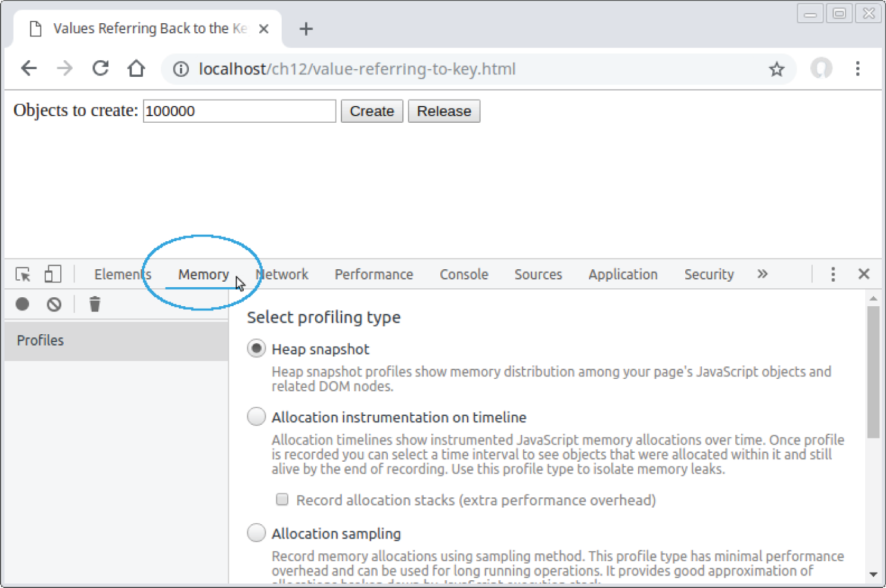Start profiling with the record icon
The width and height of the screenshot is (886, 588).
tap(22, 304)
